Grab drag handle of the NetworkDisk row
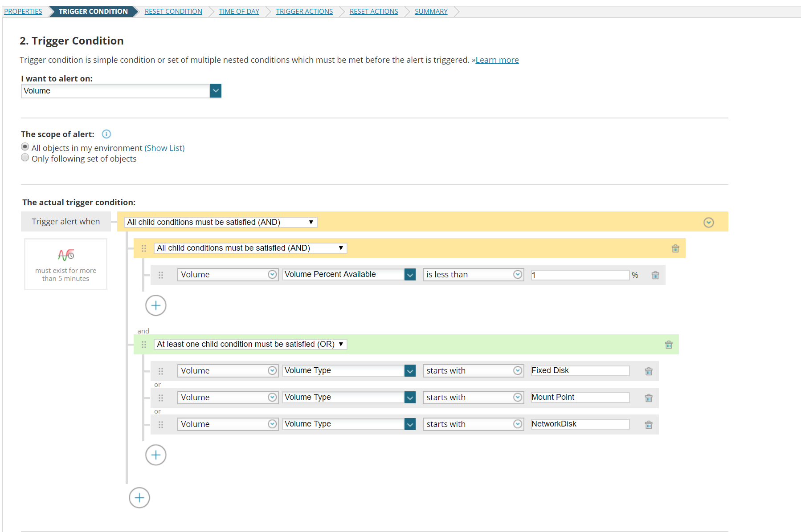Viewport: 801px width, 532px height. click(x=161, y=425)
